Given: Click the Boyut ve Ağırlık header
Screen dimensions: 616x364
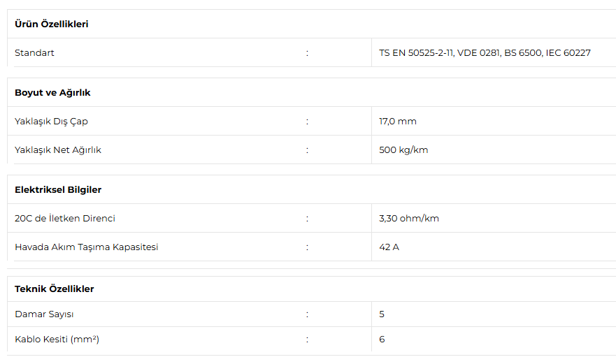Looking at the screenshot, I should click(52, 93).
